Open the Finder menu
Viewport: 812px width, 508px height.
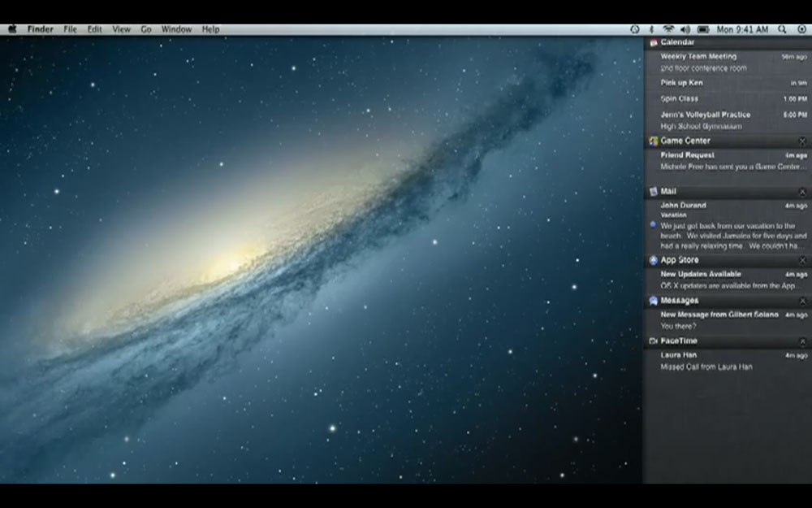[x=41, y=29]
